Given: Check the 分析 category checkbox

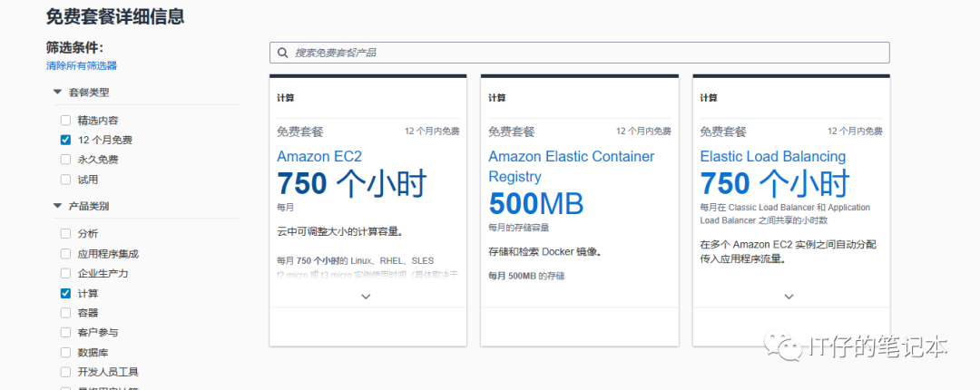Looking at the screenshot, I should pos(65,233).
